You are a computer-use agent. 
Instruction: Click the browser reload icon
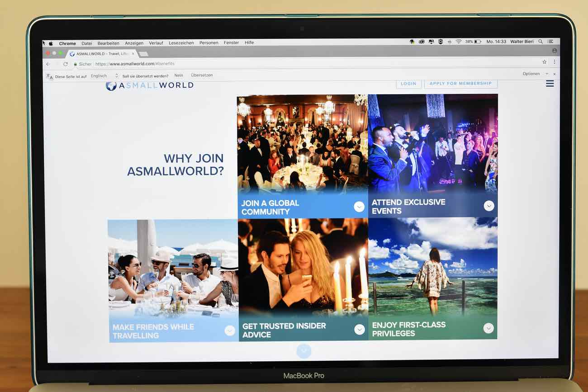pos(66,64)
